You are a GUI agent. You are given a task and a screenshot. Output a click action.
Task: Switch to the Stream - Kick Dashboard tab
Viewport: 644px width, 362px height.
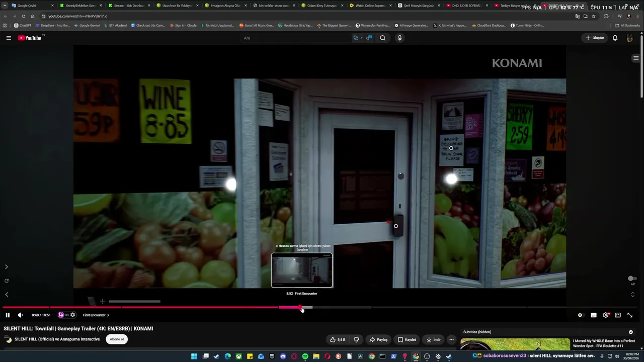tap(129, 6)
